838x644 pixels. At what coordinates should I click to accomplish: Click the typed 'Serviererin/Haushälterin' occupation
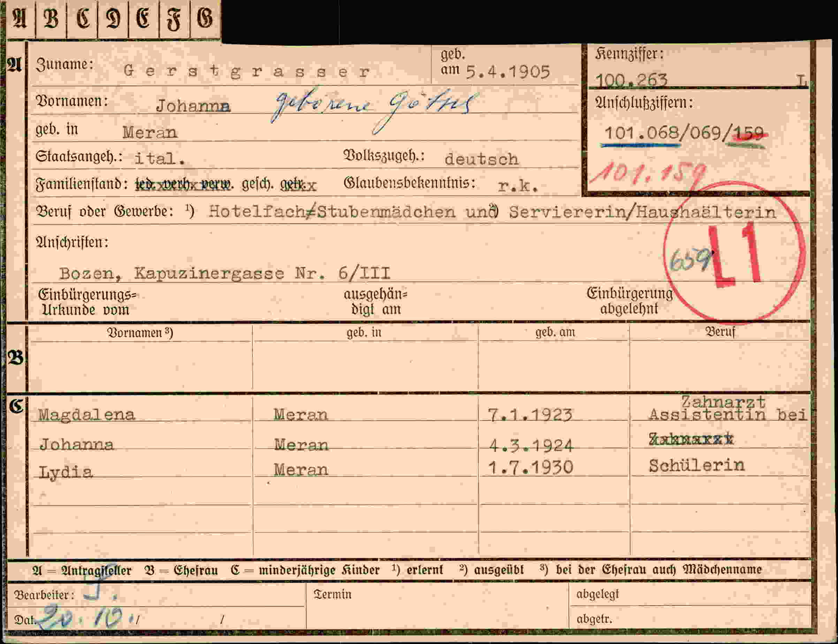coord(642,212)
